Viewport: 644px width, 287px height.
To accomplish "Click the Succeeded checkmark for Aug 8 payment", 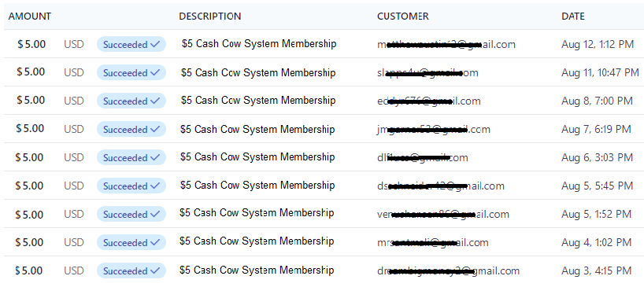I will (155, 101).
